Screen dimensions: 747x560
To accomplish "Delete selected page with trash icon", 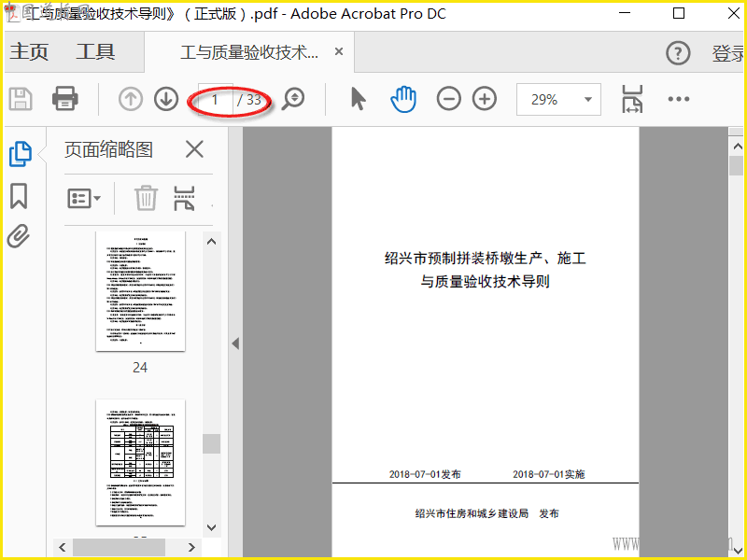I will [146, 198].
